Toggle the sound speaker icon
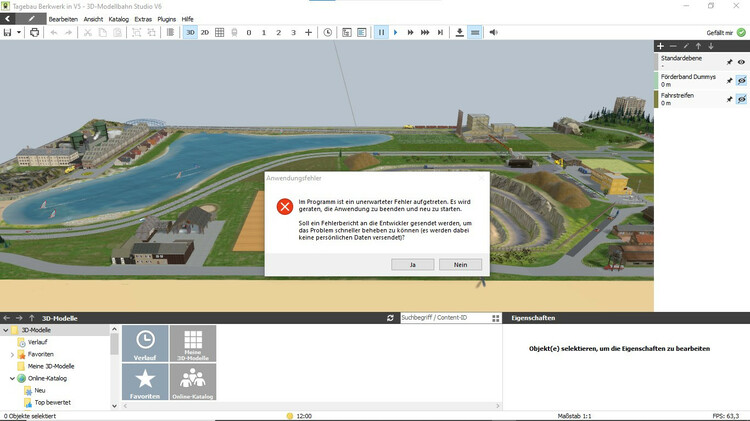 [494, 33]
